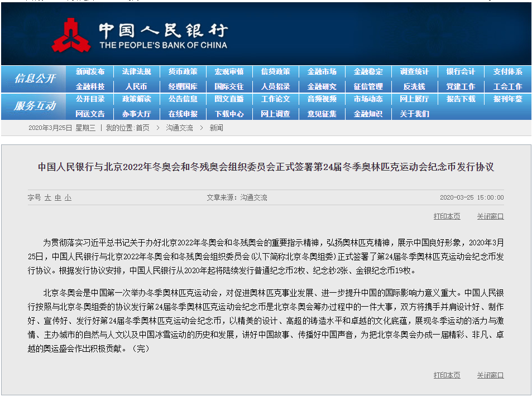The image size is (532, 397).
Task: Select 金融市场 in the navigation bar
Action: pos(322,72)
